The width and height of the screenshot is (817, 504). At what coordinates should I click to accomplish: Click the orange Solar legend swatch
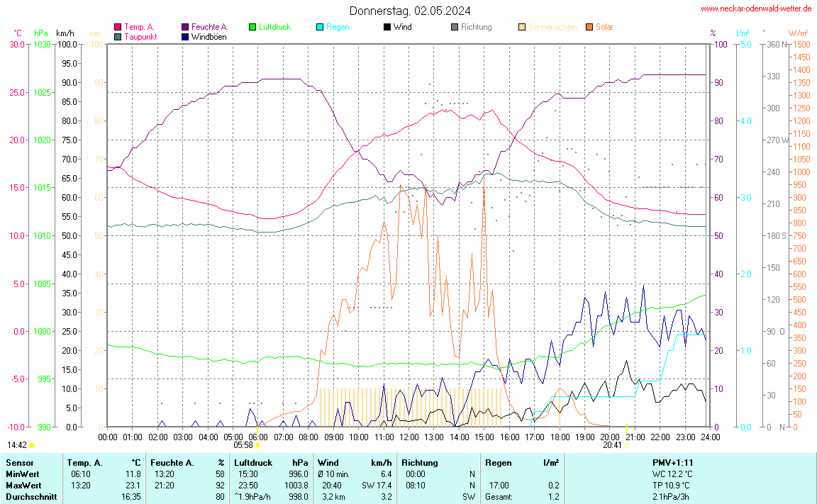pos(589,27)
